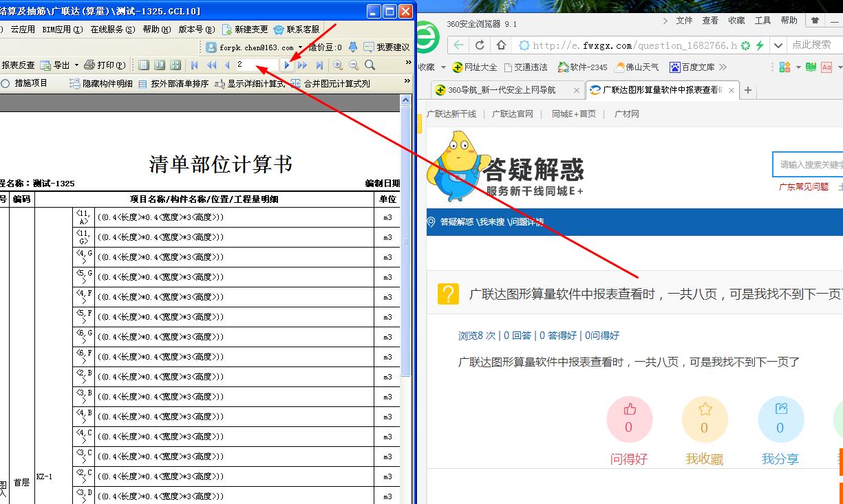Open a new browser tab
Viewport: 843px width, 504px height.
coord(748,90)
